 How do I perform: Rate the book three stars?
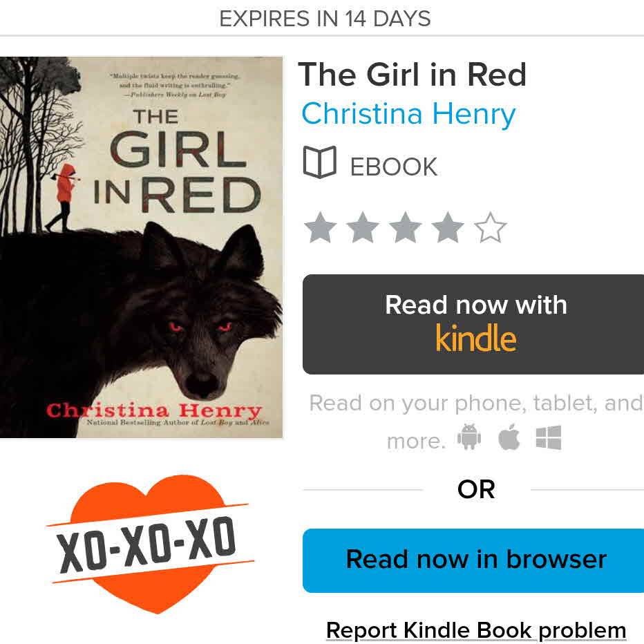406,227
